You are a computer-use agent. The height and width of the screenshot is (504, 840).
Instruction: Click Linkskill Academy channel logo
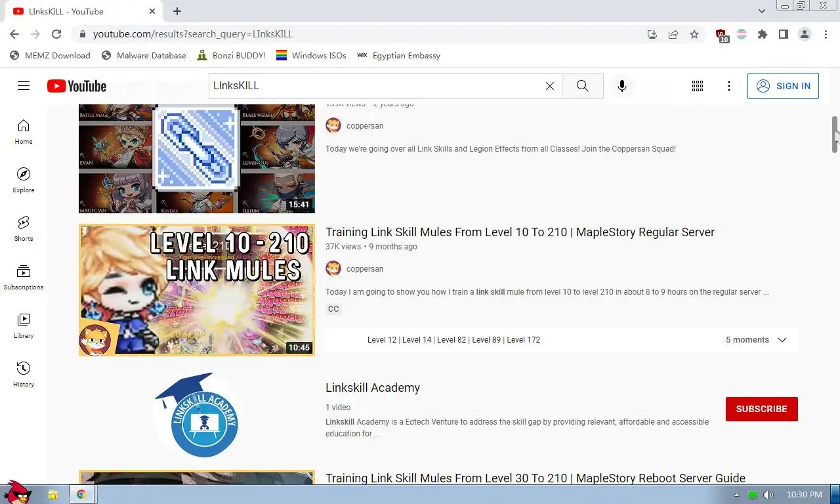[x=196, y=415]
